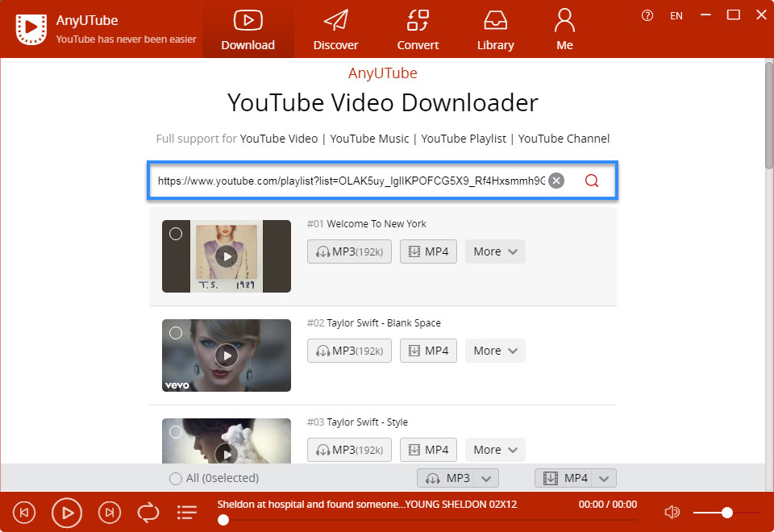The width and height of the screenshot is (774, 532).
Task: Click the #03 Taylor Swift - Style title
Action: click(357, 422)
